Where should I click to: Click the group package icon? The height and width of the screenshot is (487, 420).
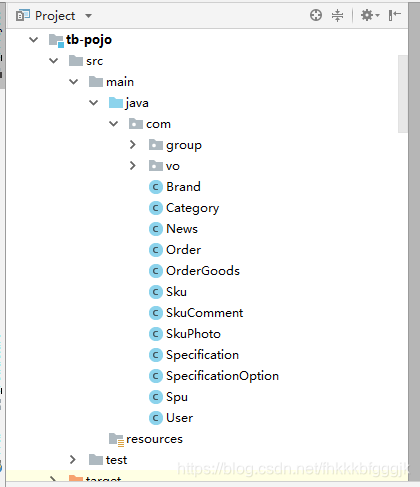[x=156, y=145]
